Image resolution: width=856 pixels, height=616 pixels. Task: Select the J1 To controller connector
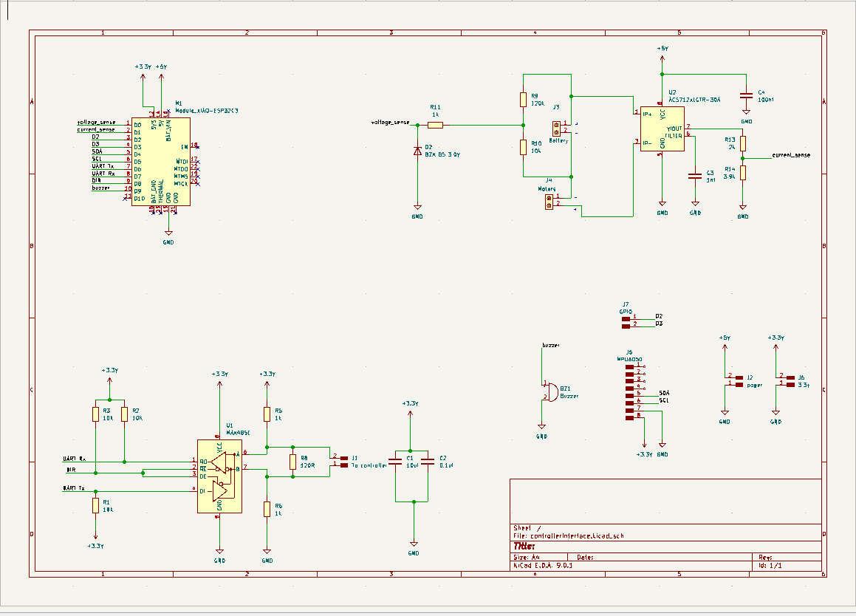(x=343, y=462)
